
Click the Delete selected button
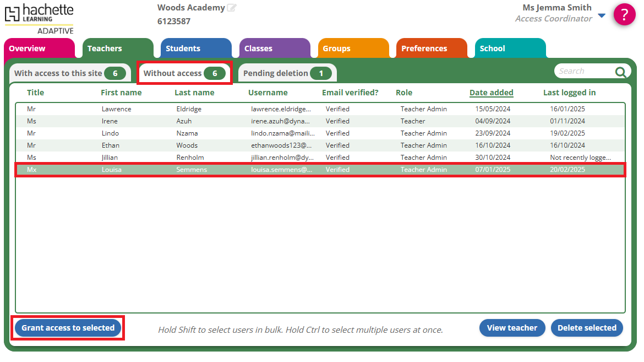pyautogui.click(x=587, y=328)
